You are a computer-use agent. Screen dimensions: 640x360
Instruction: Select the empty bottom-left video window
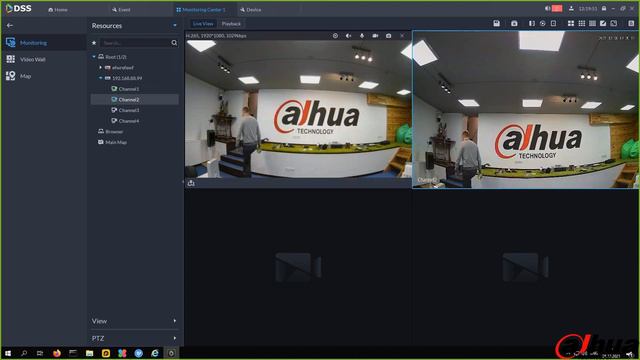coord(298,267)
